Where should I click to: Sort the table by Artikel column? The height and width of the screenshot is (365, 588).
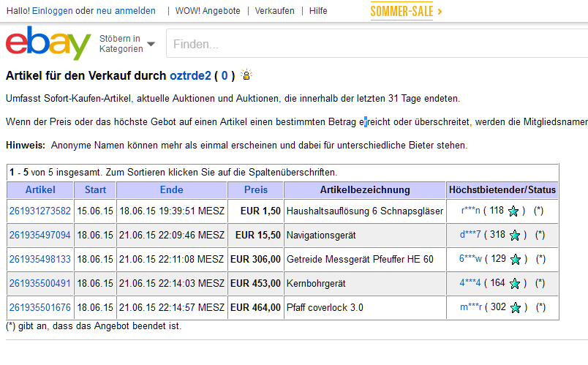click(40, 190)
